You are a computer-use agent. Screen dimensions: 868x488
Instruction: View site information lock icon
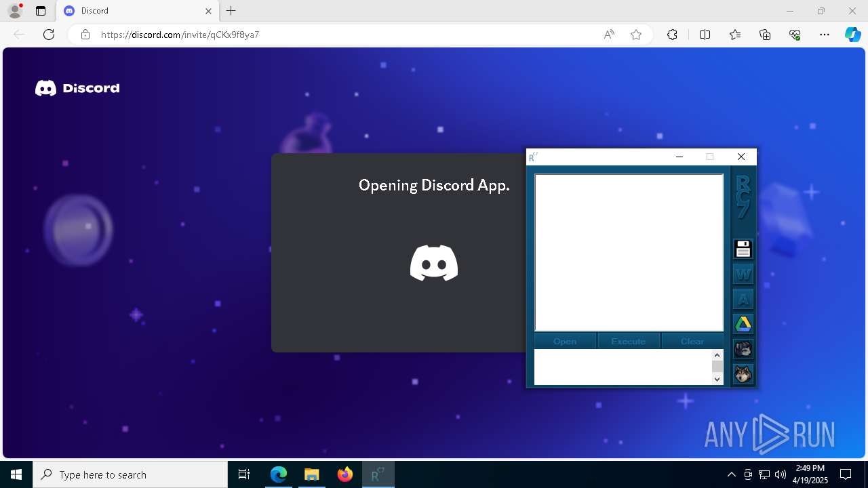[85, 35]
